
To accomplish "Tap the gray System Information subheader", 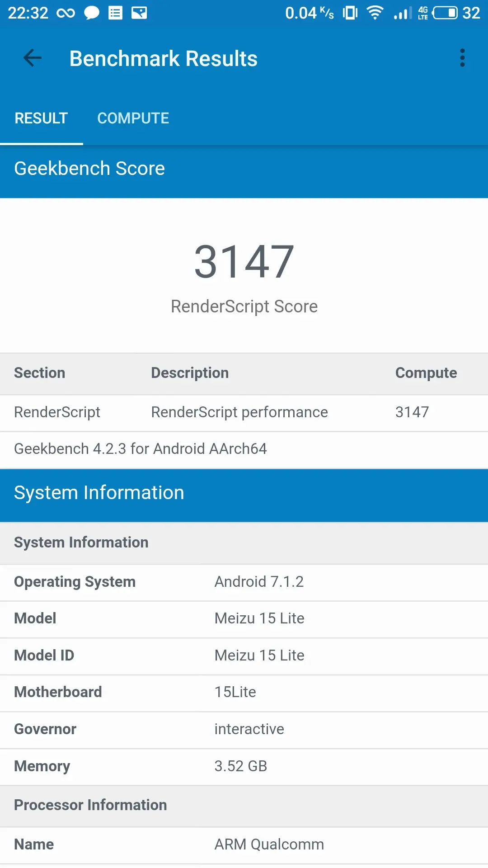I will [x=244, y=543].
